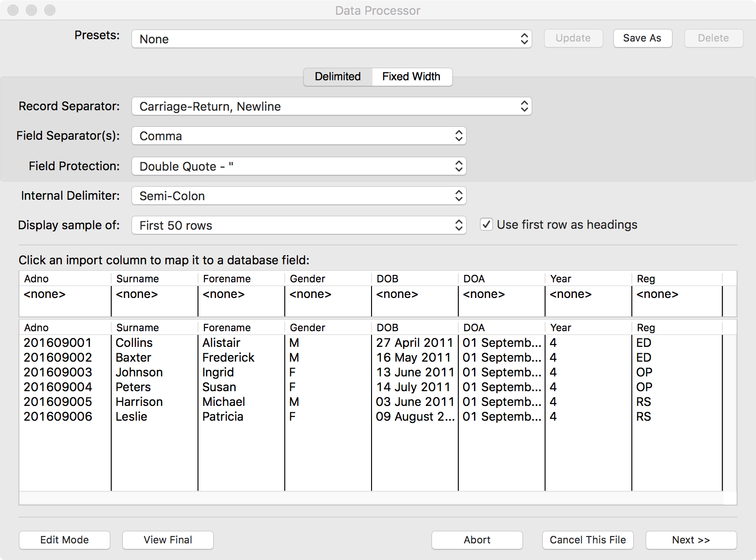Click the red close window button
The height and width of the screenshot is (560, 756).
(13, 10)
